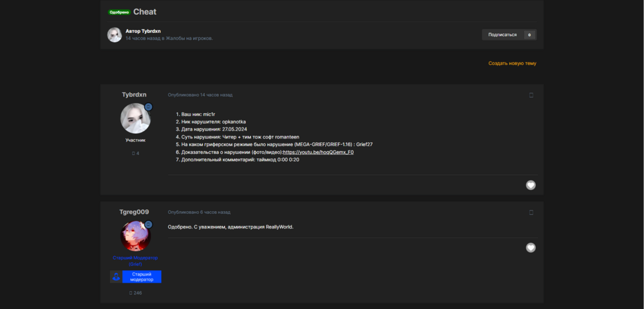Viewport: 644px width, 309px height.
Task: Click Опубликовано 6 часов назад timestamp
Action: (x=199, y=212)
